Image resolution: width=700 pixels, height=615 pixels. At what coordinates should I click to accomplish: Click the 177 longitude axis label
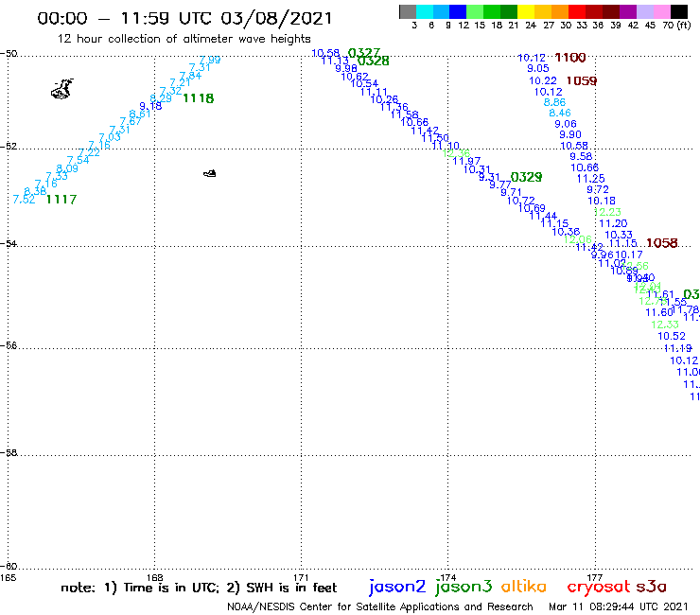click(595, 577)
